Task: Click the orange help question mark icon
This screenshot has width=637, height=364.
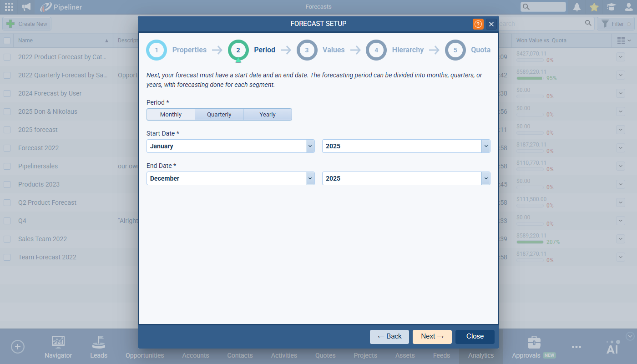Action: [x=478, y=24]
